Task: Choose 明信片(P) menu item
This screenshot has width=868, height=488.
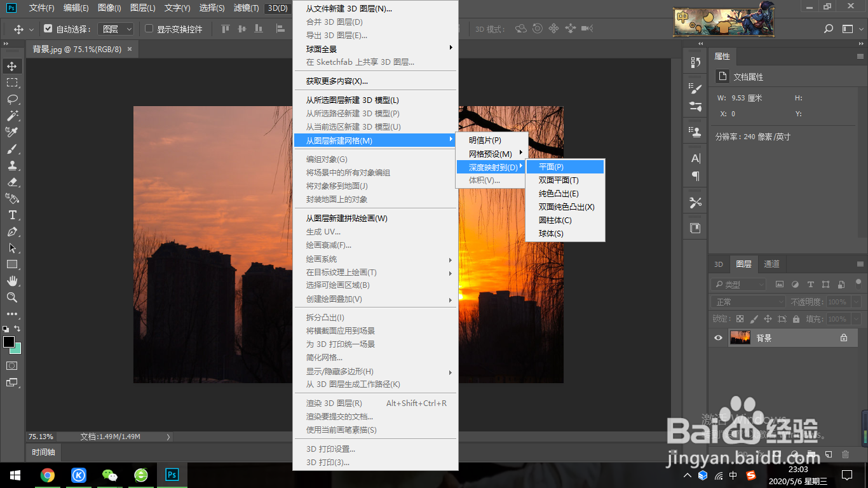Action: click(492, 140)
